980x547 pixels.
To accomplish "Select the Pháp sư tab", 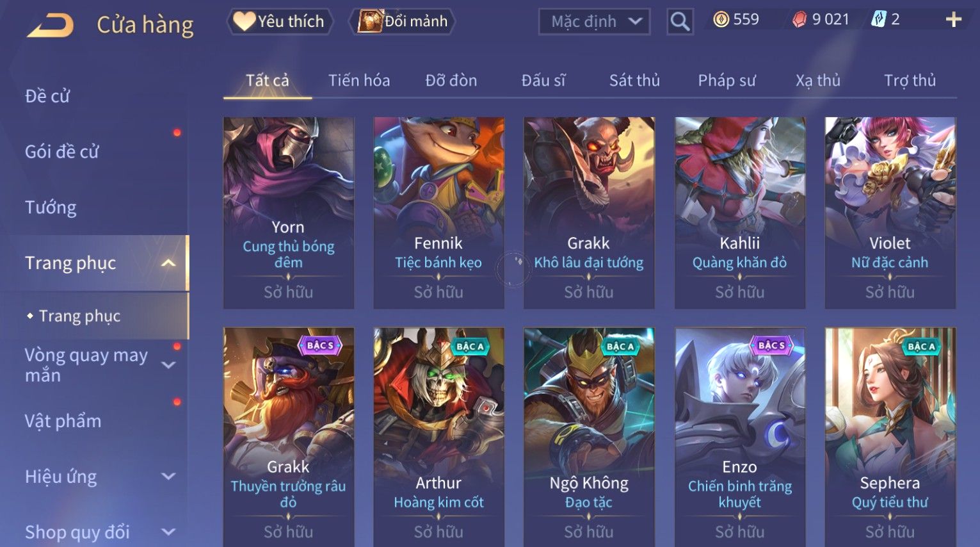I will click(x=727, y=80).
